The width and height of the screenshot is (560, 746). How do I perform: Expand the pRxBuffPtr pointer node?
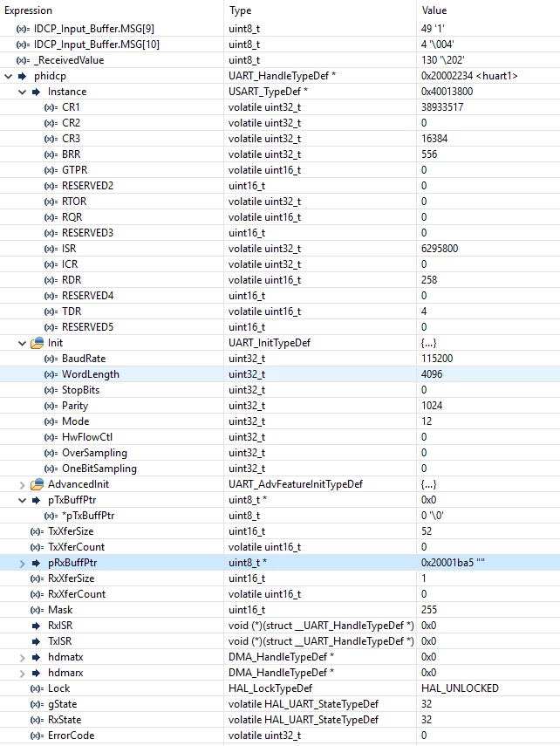pos(22,563)
